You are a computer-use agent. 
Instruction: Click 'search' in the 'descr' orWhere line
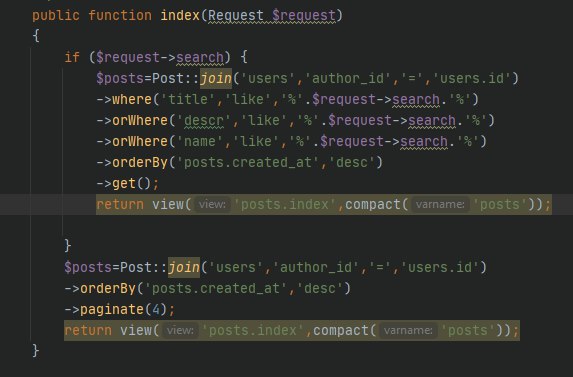[x=432, y=121]
